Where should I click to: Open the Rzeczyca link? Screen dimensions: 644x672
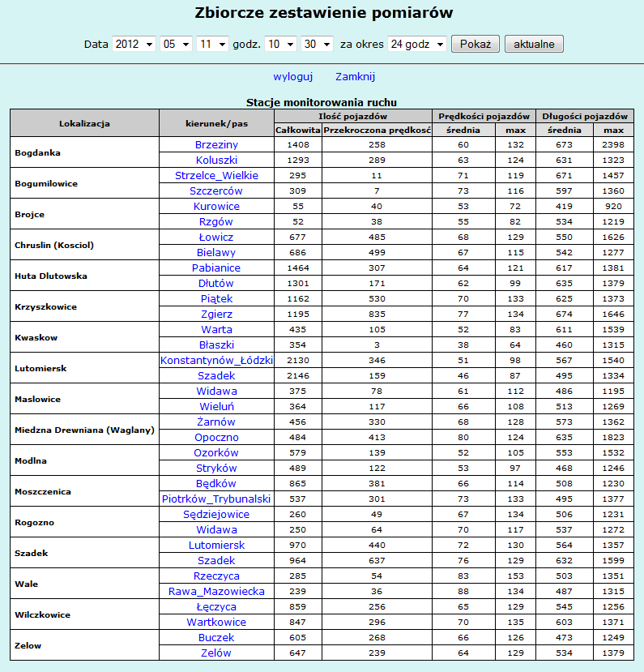216,577
